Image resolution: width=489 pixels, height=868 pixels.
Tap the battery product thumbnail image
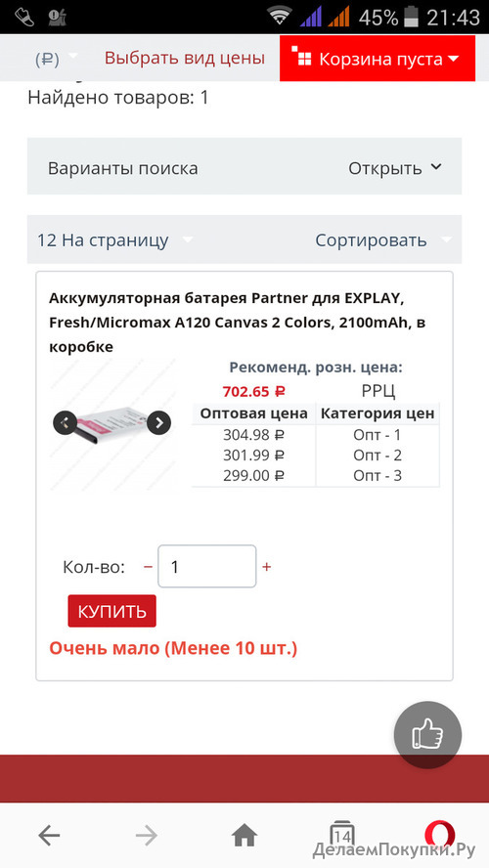pyautogui.click(x=112, y=425)
